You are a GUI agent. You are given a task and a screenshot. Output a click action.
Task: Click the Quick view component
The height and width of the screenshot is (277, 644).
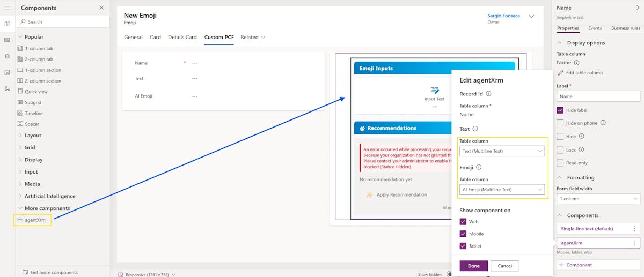[36, 92]
